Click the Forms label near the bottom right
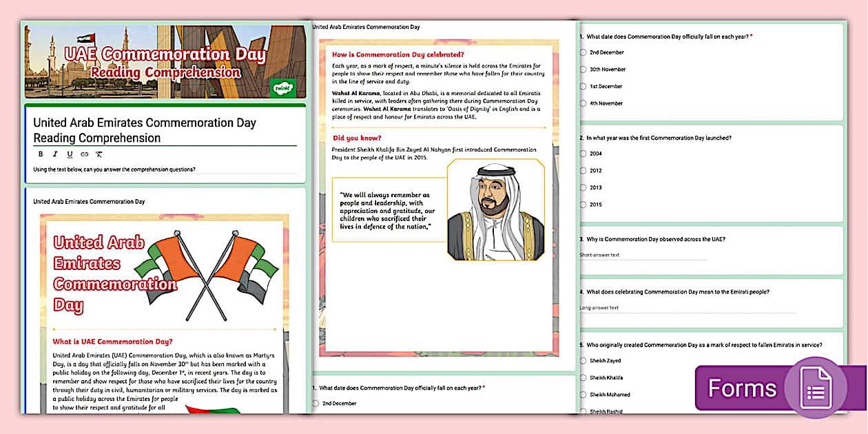 [x=742, y=389]
